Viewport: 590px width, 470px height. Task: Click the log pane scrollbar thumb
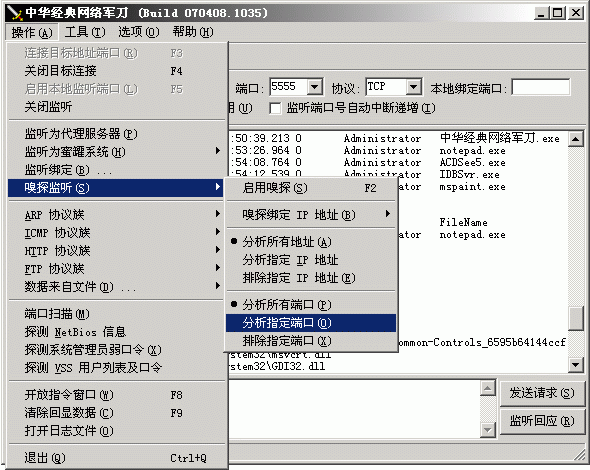point(576,318)
